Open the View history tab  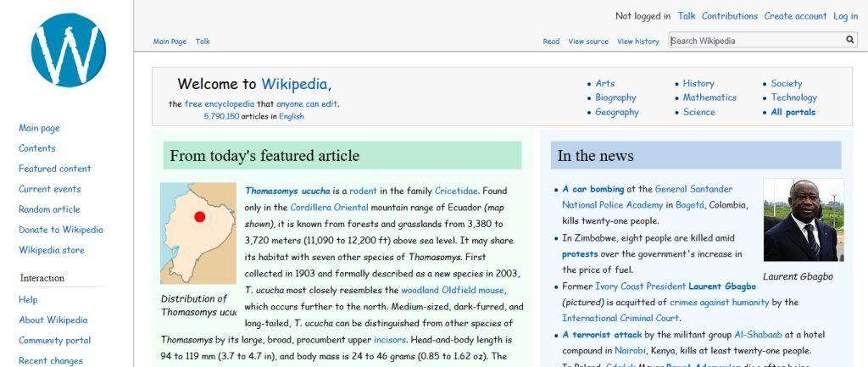pos(637,42)
